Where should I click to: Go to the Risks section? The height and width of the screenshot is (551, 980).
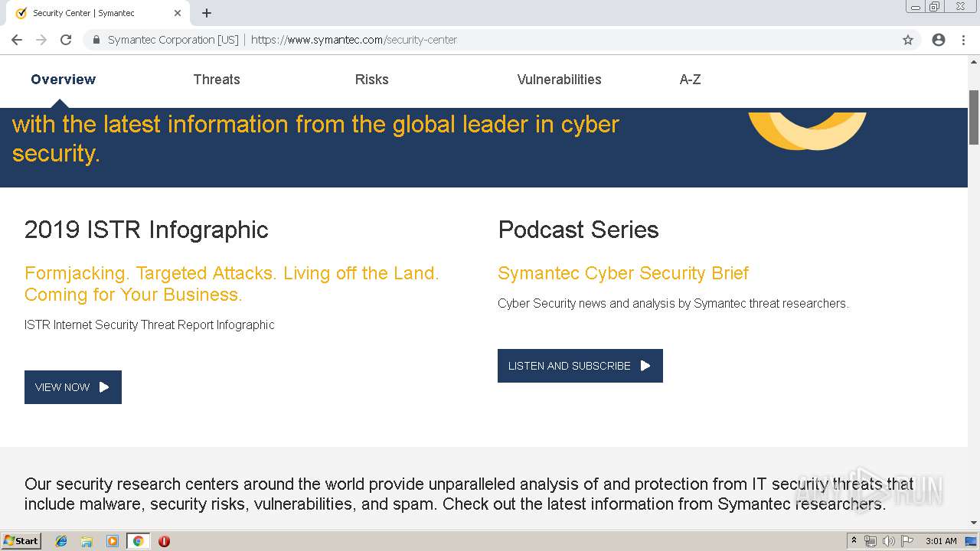pyautogui.click(x=371, y=80)
